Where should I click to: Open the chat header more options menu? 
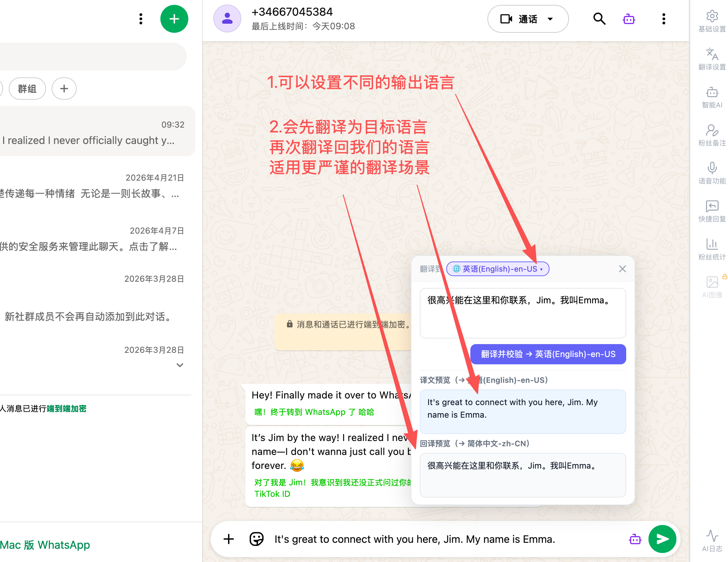(663, 19)
